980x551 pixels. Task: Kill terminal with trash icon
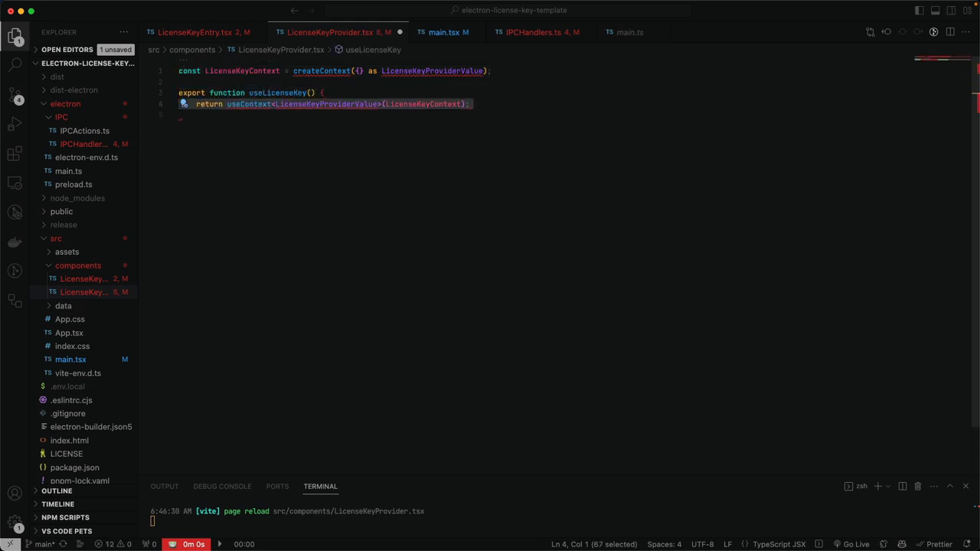[x=917, y=486]
